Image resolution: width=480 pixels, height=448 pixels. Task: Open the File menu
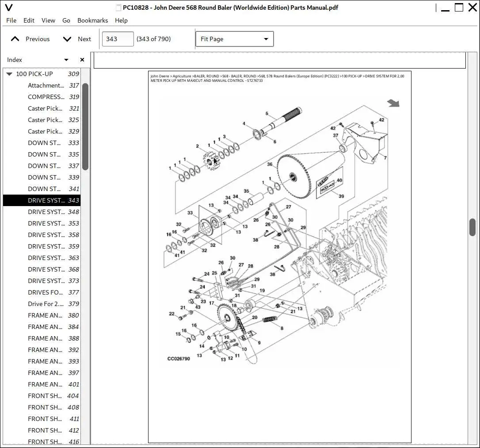(11, 20)
